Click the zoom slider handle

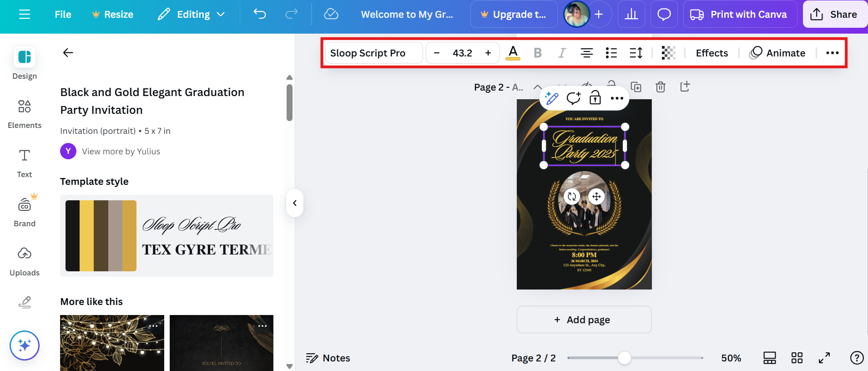[625, 358]
